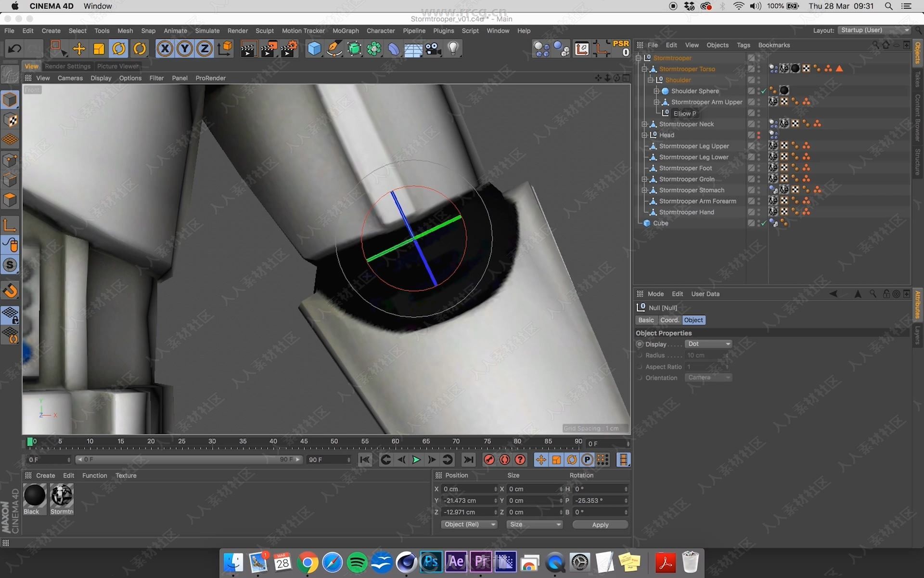Go to start of animation
This screenshot has width=924, height=578.
(365, 460)
